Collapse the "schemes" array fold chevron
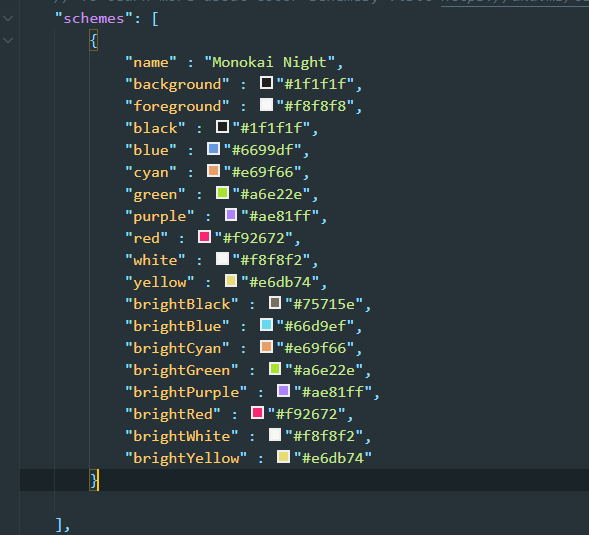Screen dimensions: 589x535 click(x=8, y=18)
